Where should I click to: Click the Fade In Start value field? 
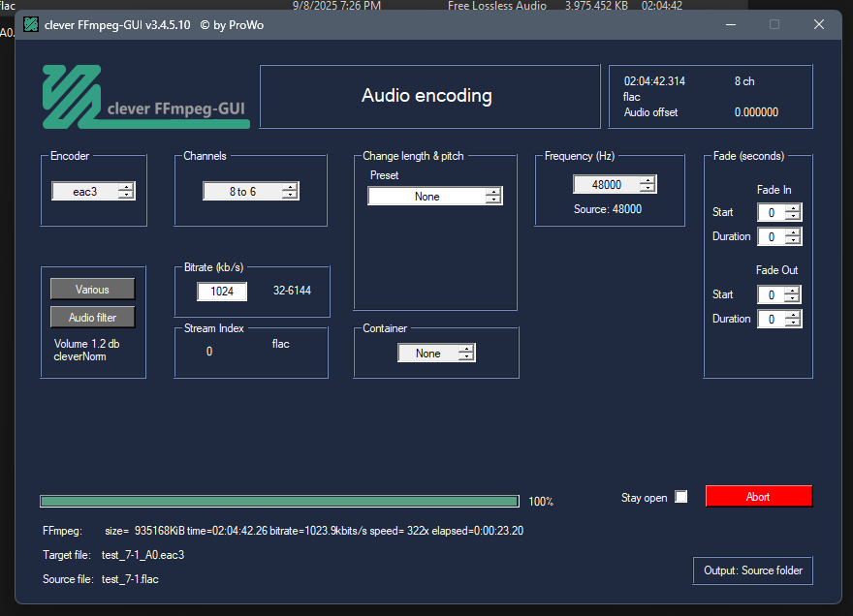tap(771, 212)
